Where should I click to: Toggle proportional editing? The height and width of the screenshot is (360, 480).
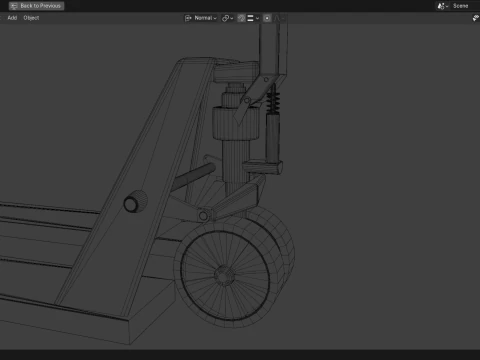(267, 18)
